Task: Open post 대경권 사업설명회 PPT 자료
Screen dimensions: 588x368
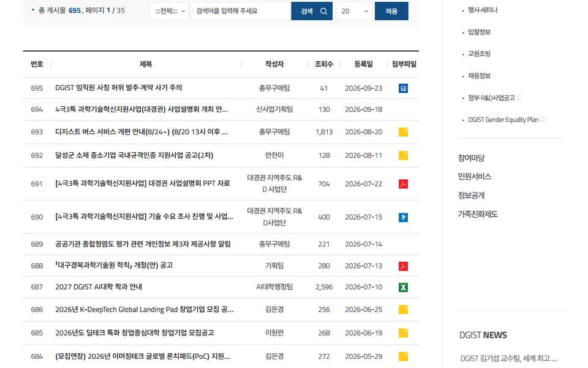Action: (143, 183)
